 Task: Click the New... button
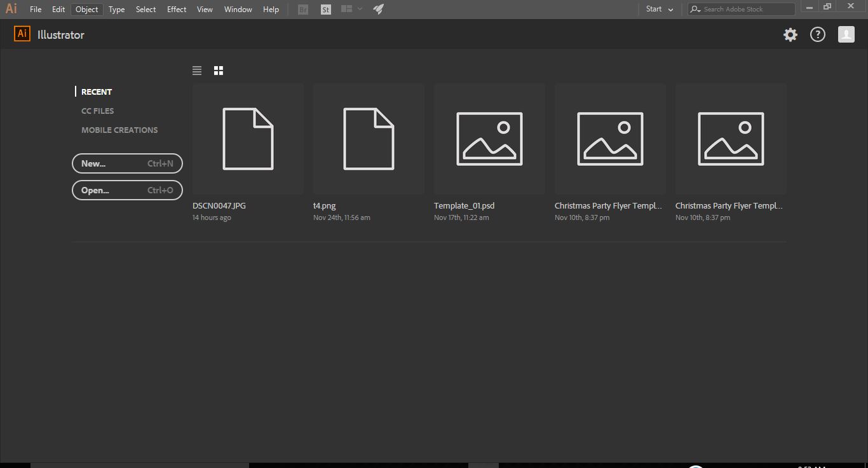(127, 163)
